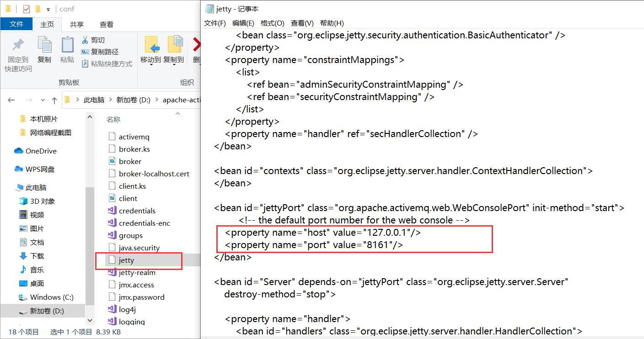Select the jmx.password file
This screenshot has width=644, height=339.
tap(137, 297)
